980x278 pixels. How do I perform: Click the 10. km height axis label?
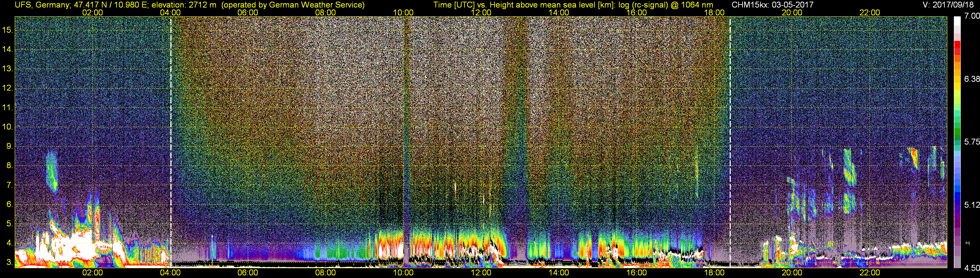(x=8, y=127)
